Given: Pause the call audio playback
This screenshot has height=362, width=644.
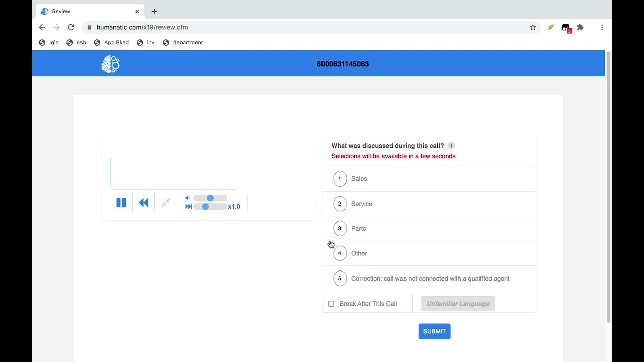Looking at the screenshot, I should [121, 203].
